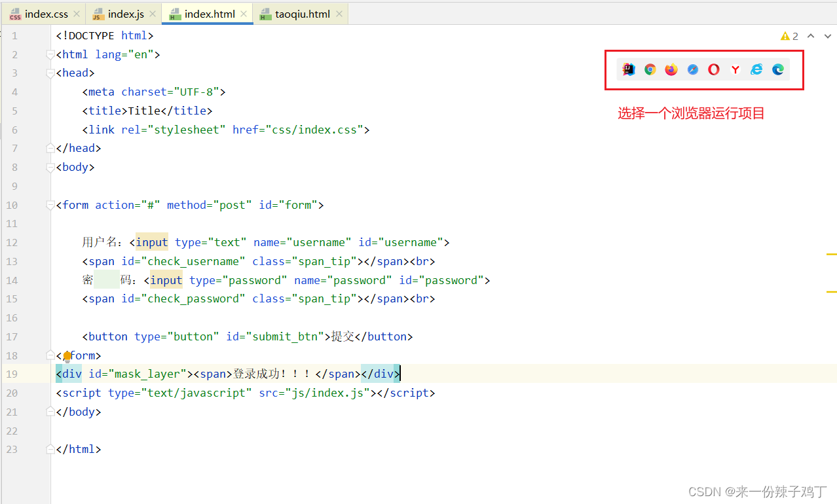Close the index.css tab

(x=77, y=14)
